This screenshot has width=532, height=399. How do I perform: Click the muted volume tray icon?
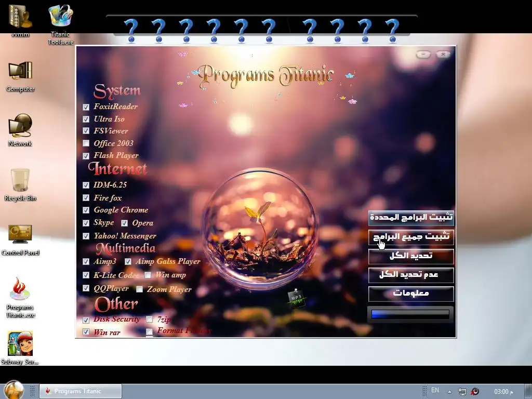click(475, 391)
